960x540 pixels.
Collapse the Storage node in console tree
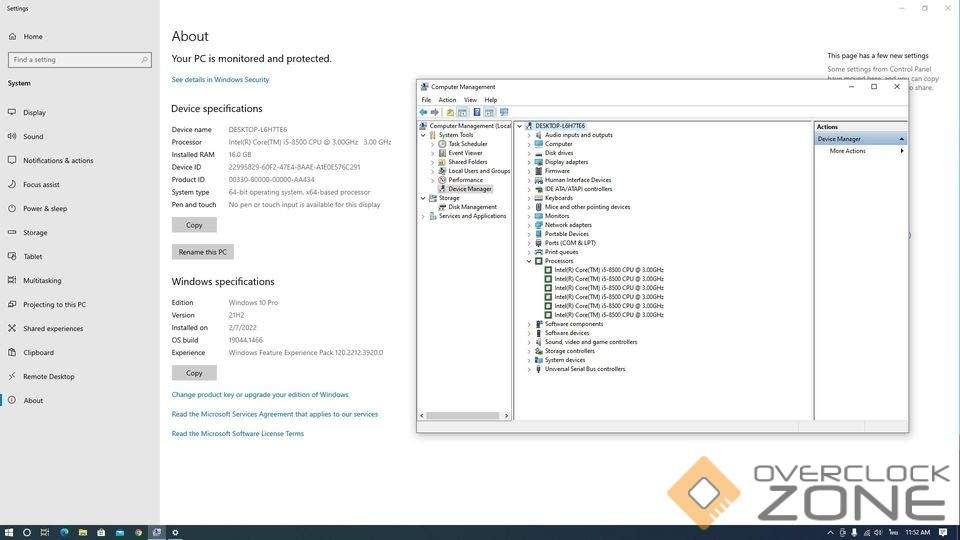coord(423,198)
